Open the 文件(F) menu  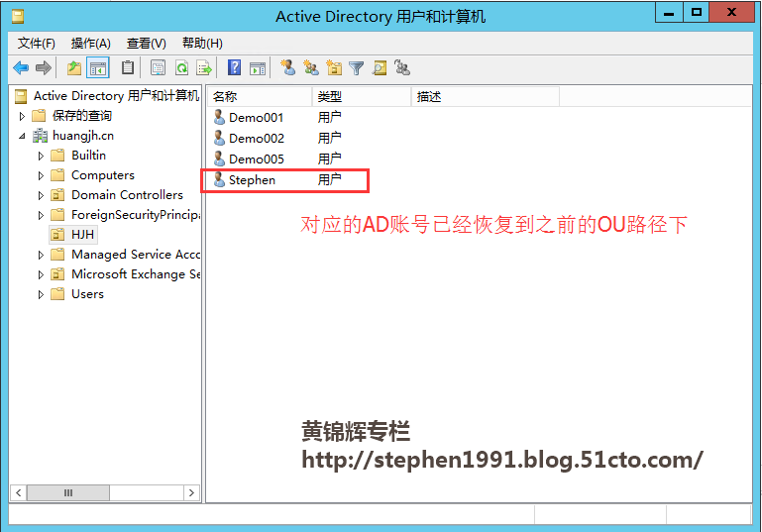tap(37, 44)
